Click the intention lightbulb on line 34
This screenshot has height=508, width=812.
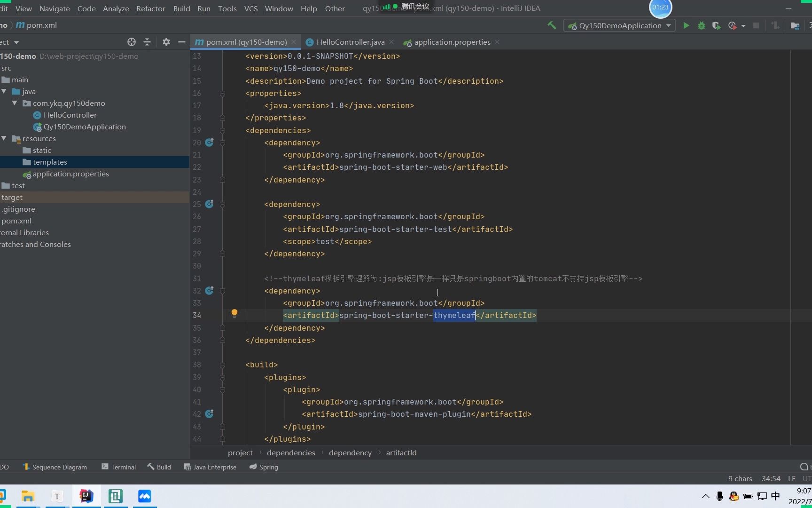234,314
